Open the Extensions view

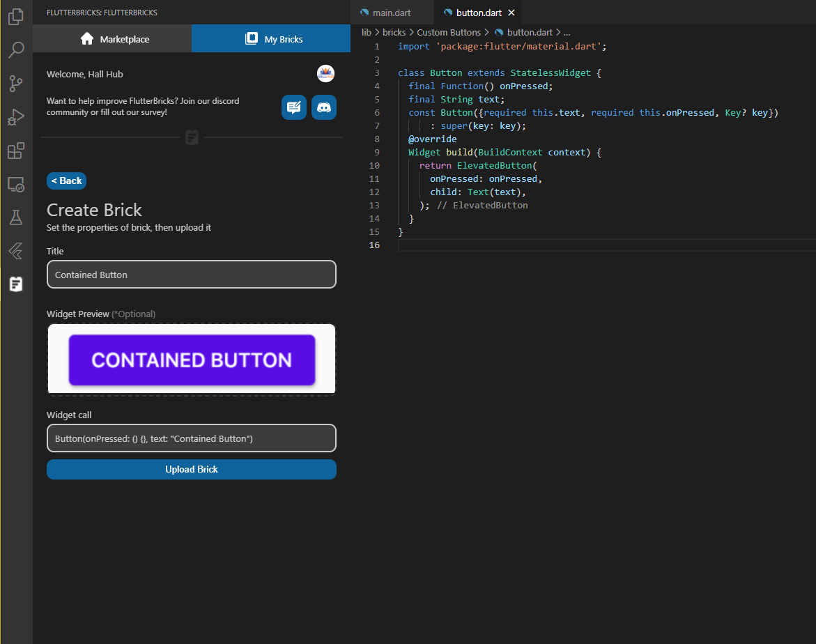click(x=15, y=151)
